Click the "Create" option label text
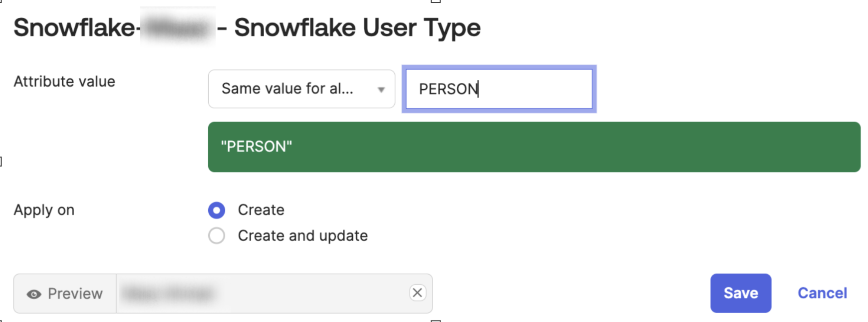This screenshot has width=868, height=322. (x=261, y=210)
